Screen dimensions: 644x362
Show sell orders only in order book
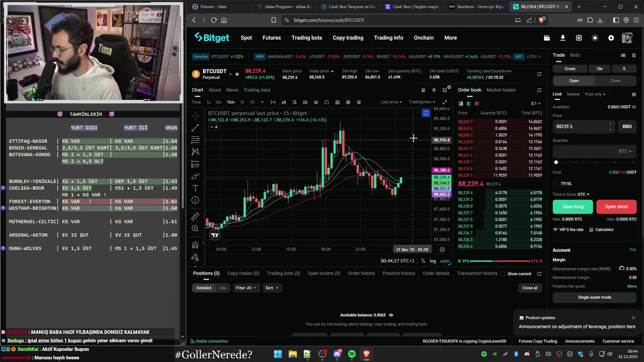point(476,104)
